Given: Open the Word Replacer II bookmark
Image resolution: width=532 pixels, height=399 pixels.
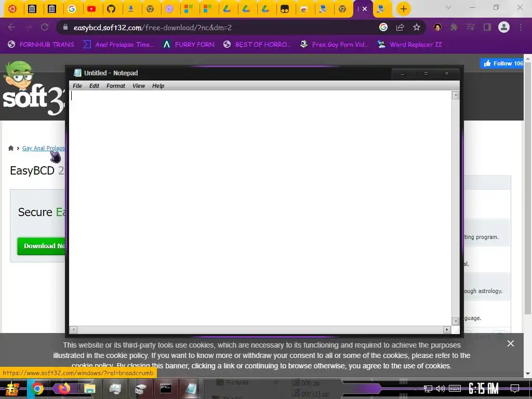Looking at the screenshot, I should tap(409, 45).
